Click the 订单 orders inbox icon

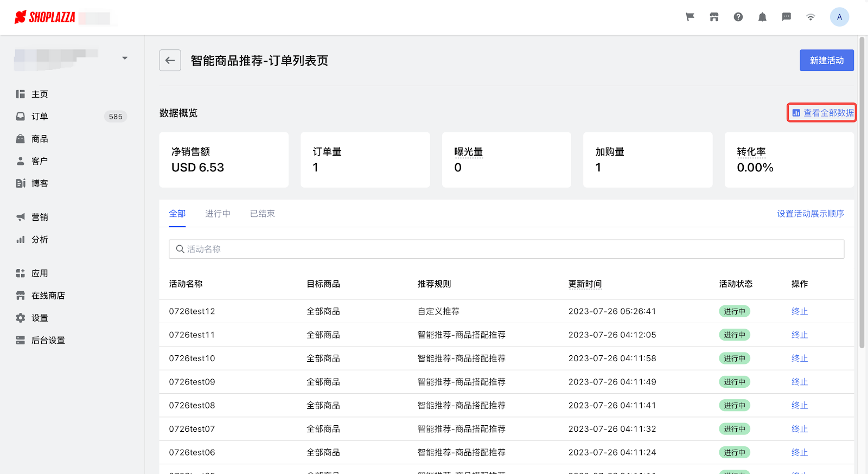click(21, 117)
